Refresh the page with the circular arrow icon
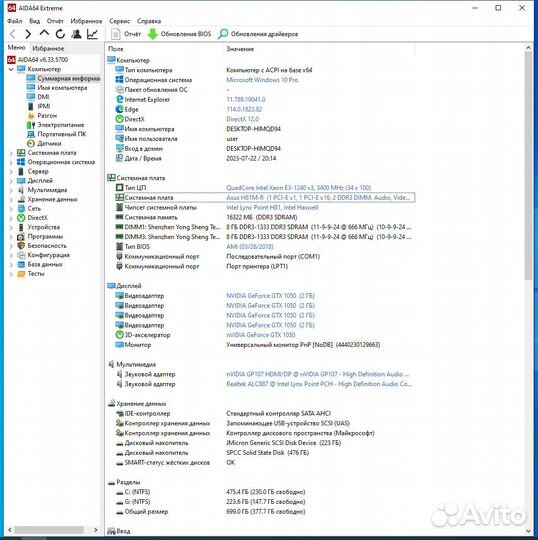The height and width of the screenshot is (540, 538). pyautogui.click(x=60, y=34)
